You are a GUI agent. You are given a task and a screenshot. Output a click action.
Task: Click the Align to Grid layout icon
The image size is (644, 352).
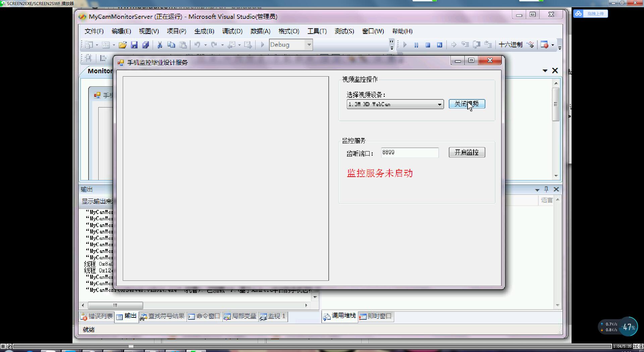(88, 58)
